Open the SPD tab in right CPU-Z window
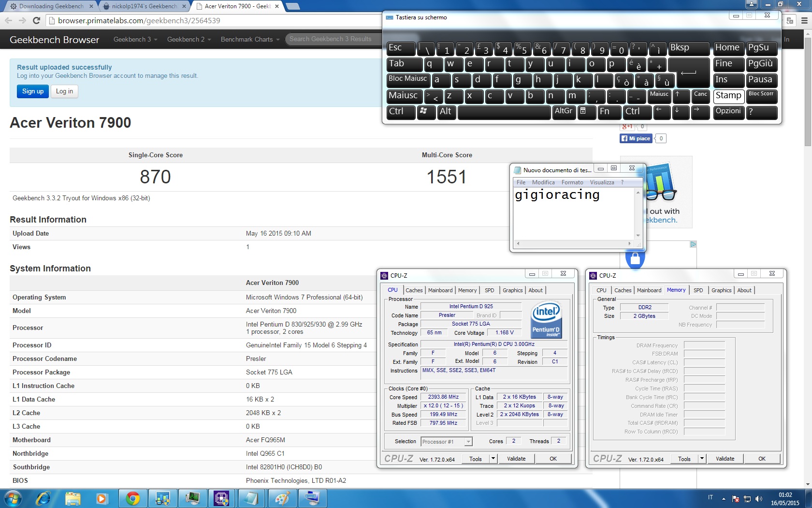This screenshot has height=508, width=812. coord(698,290)
